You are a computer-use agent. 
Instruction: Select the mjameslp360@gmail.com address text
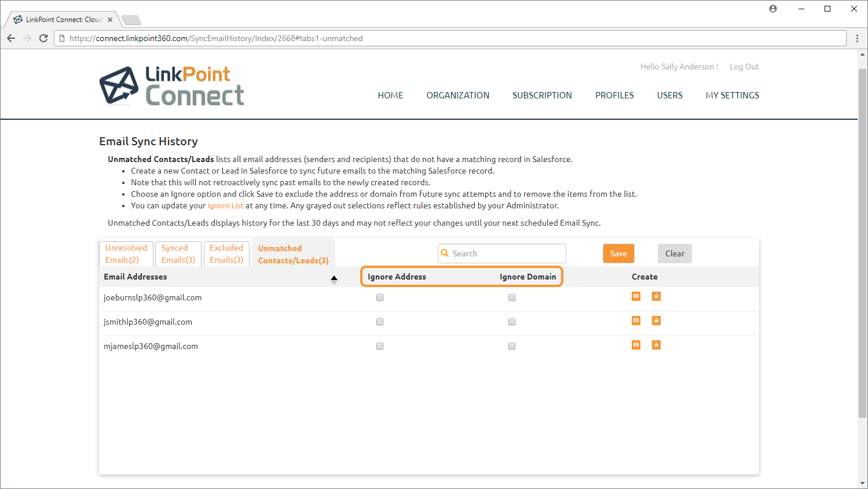[151, 346]
